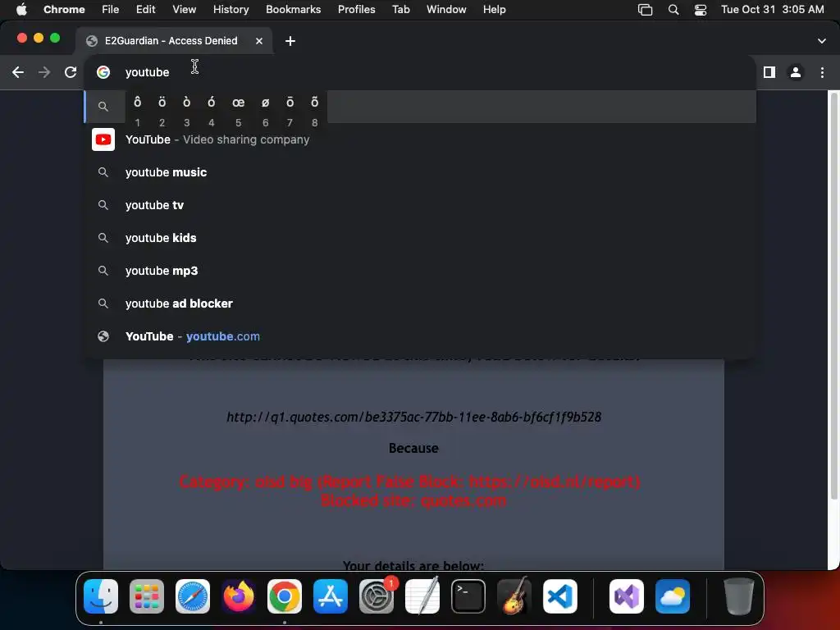Select the youtube music suggestion
The image size is (840, 630).
(x=420, y=172)
